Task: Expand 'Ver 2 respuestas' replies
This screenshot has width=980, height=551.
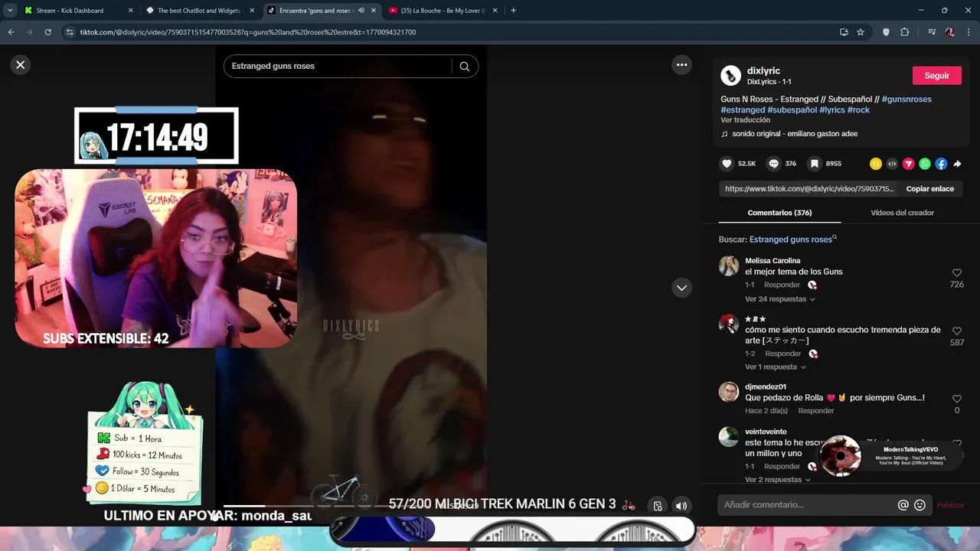Action: 777,480
